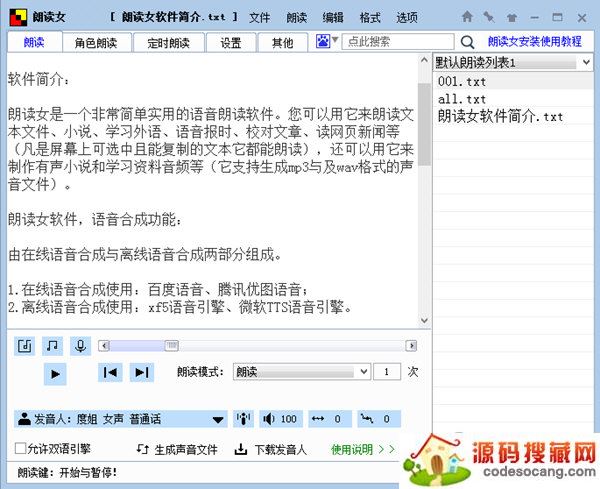The height and width of the screenshot is (489, 600).
Task: Skip to the next track
Action: pos(141,373)
